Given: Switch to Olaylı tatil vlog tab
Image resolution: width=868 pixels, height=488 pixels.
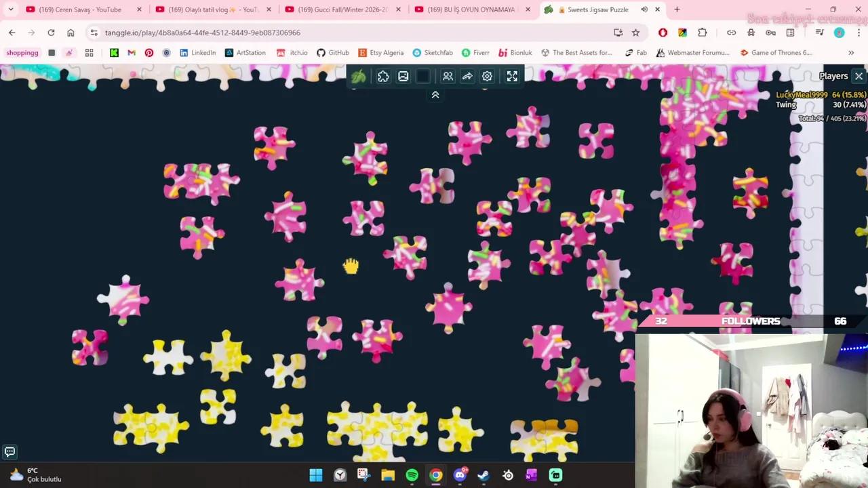Looking at the screenshot, I should [213, 9].
